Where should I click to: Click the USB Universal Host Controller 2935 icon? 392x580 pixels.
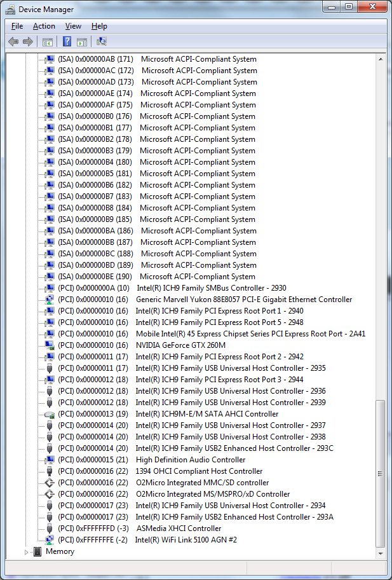(x=50, y=368)
